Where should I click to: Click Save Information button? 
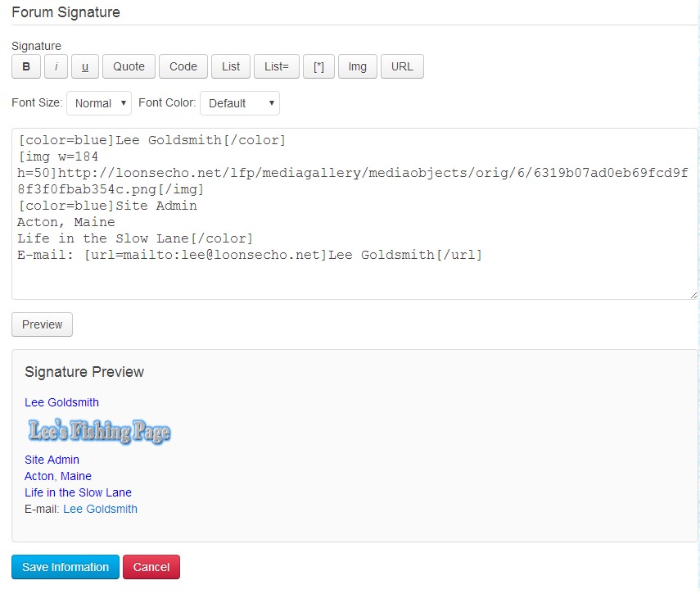click(65, 567)
